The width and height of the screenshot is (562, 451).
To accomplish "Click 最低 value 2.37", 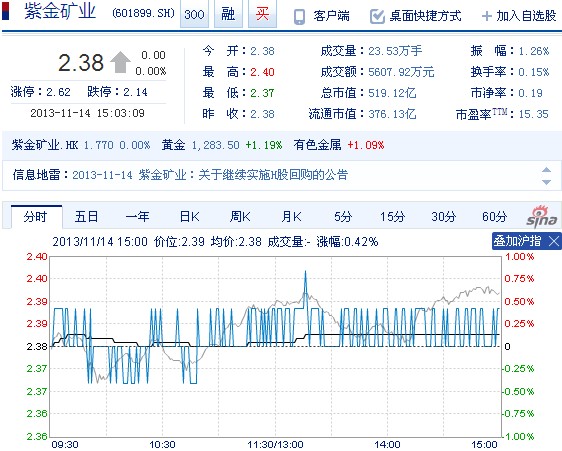I will pos(262,93).
